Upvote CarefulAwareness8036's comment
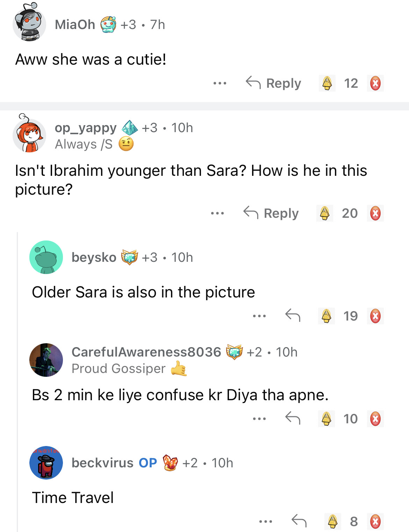This screenshot has height=532, width=409. pos(327,419)
